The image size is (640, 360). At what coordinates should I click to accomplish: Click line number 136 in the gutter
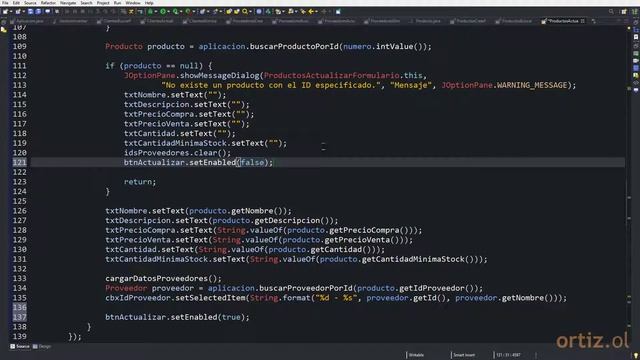[x=19, y=307]
